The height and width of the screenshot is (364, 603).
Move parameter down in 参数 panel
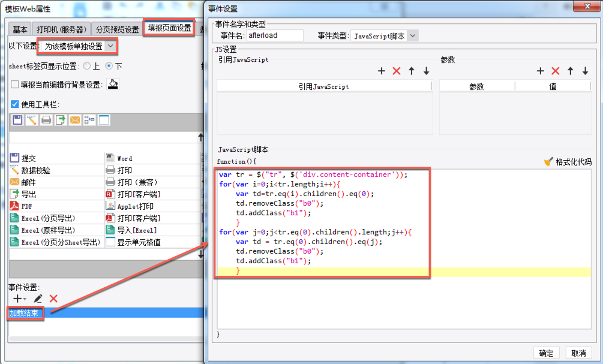pyautogui.click(x=585, y=71)
